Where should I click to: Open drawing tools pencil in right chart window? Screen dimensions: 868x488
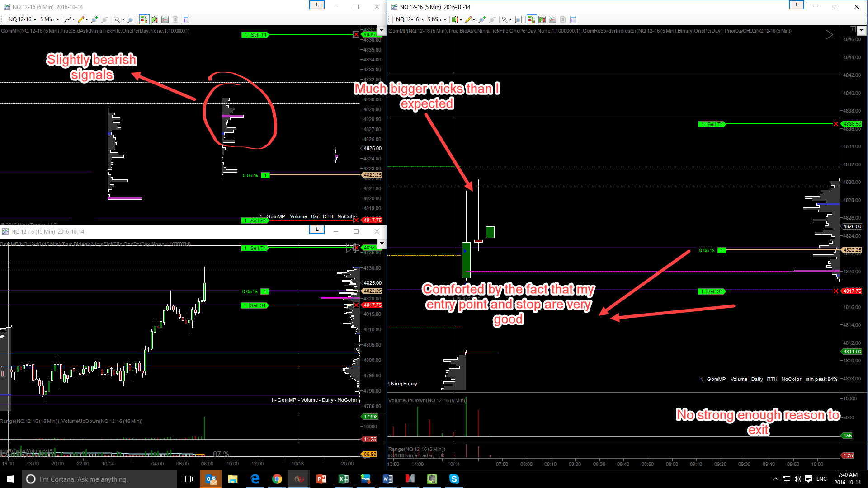pyautogui.click(x=470, y=19)
